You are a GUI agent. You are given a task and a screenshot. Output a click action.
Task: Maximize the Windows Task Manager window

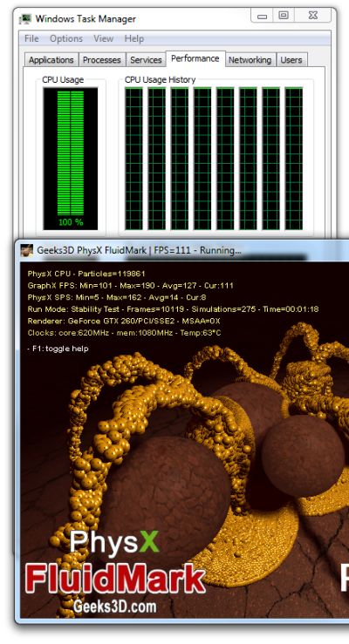[x=284, y=16]
